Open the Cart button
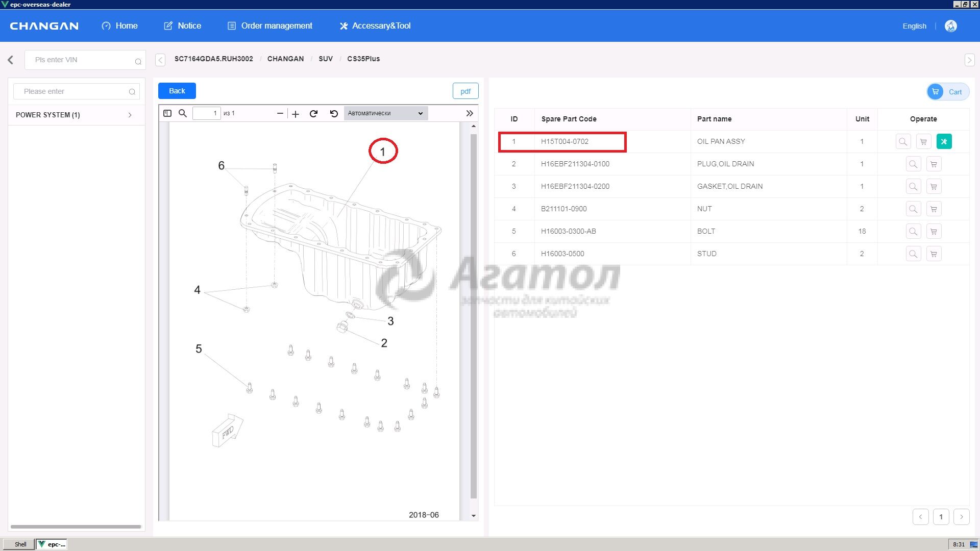This screenshot has width=980, height=551. pos(947,92)
